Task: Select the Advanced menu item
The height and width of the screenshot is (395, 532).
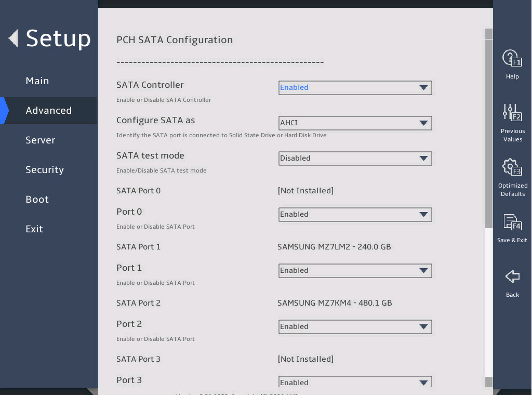Action: 49,111
